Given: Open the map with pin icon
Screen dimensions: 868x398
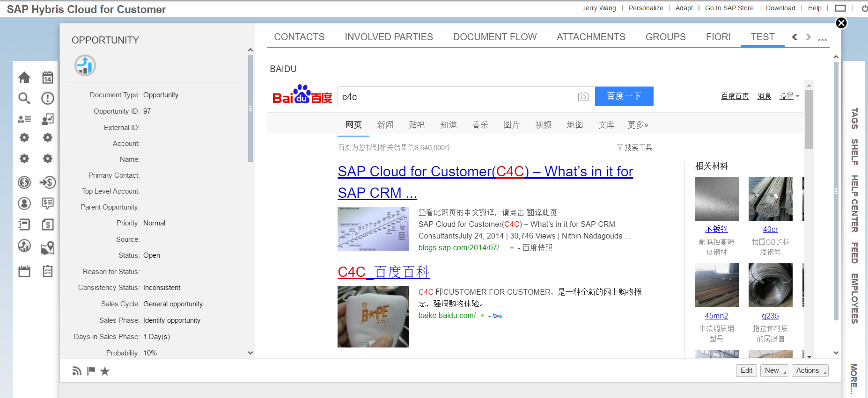Looking at the screenshot, I should tap(48, 248).
